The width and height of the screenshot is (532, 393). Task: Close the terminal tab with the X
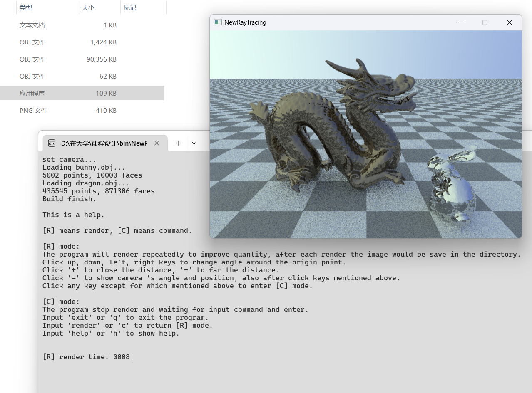157,143
